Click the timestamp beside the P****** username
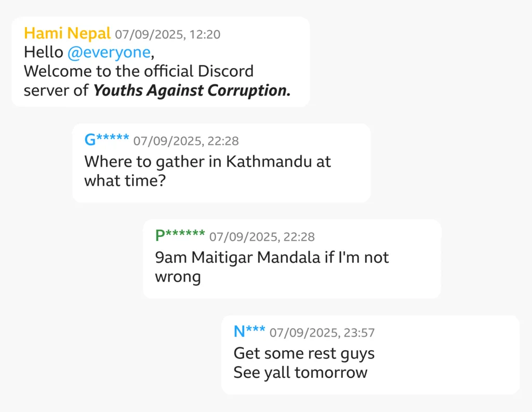Screen dimensions: 532x412 click(262, 237)
